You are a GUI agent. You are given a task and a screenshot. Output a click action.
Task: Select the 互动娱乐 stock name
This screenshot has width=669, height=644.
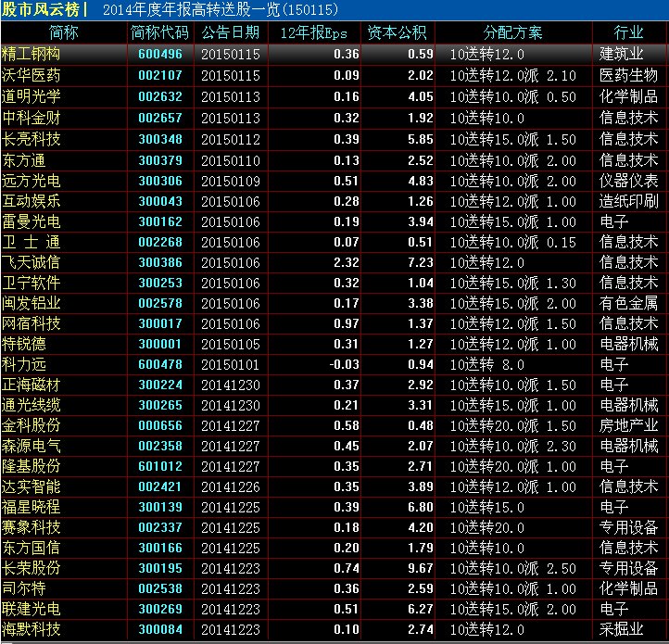point(32,201)
